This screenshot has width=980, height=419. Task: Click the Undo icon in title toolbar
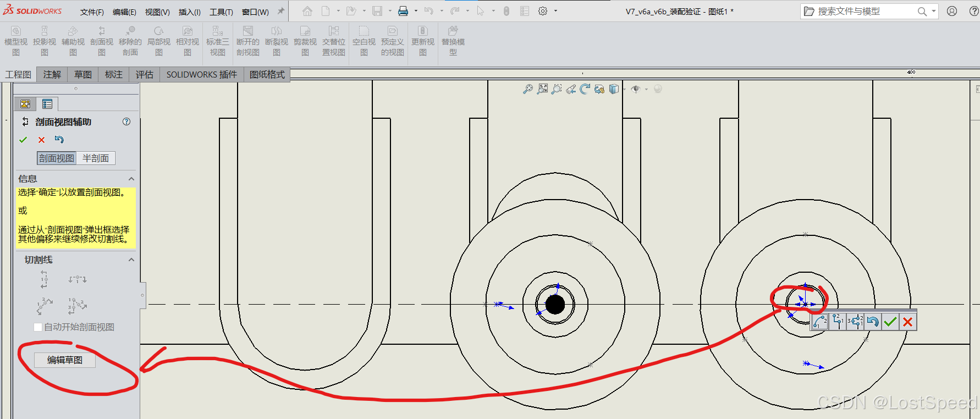click(x=429, y=11)
